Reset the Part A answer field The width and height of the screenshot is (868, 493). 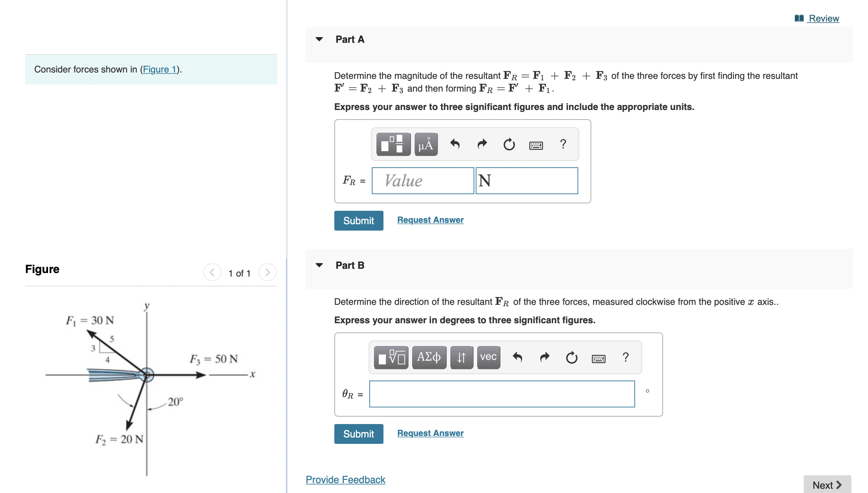pyautogui.click(x=509, y=144)
